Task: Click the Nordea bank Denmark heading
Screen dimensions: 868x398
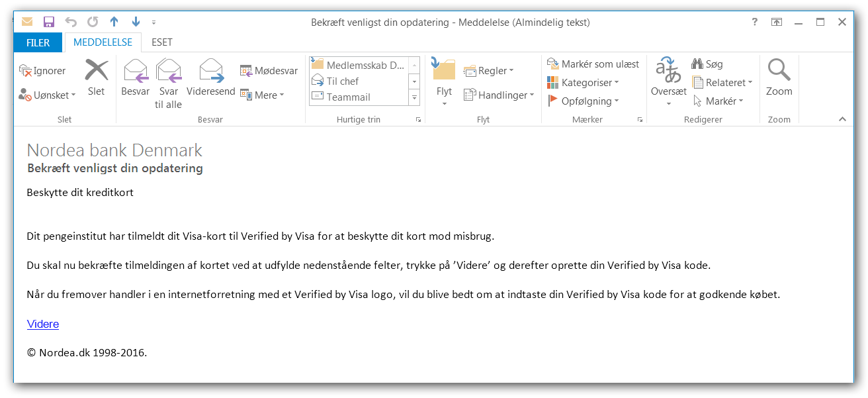Action: (114, 150)
